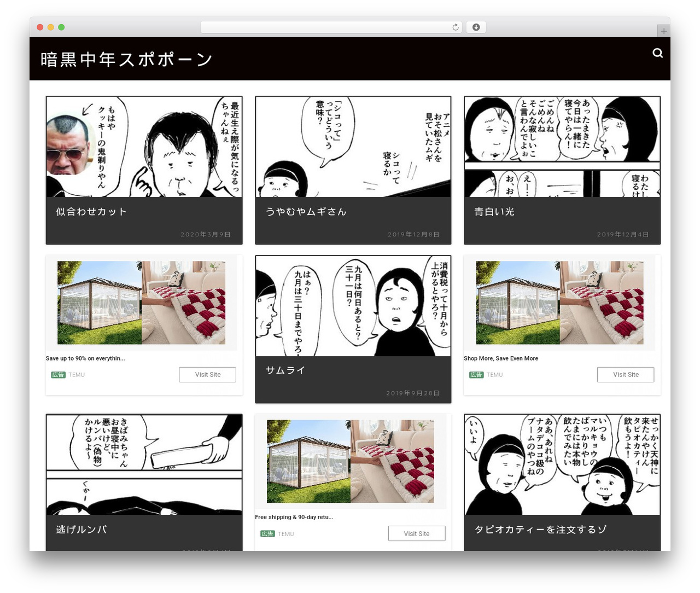Viewport: 700px width, 593px height.
Task: Click the 広告 badge under the "Shop More" ad
Action: tap(476, 375)
